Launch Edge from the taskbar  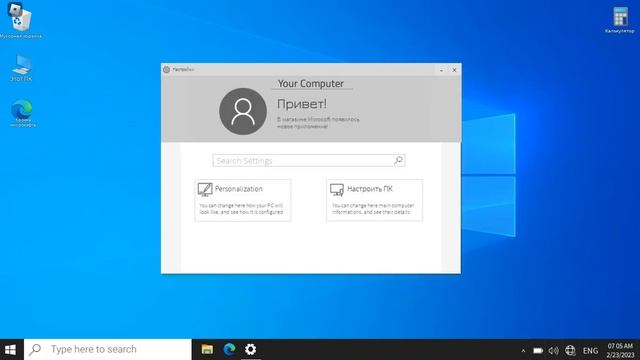click(229, 349)
